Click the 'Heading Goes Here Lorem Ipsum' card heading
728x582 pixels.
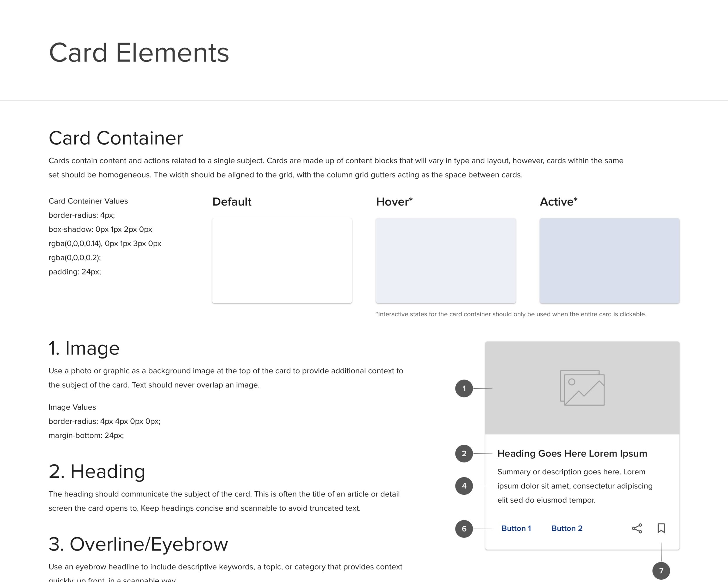[572, 453]
